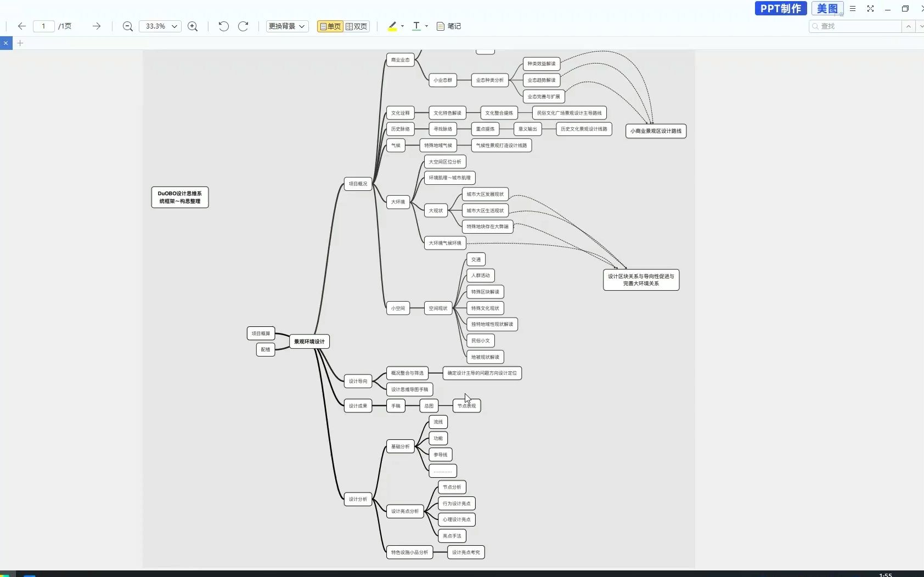Click the 设计成果 node
The width and height of the screenshot is (924, 577).
[x=358, y=406]
